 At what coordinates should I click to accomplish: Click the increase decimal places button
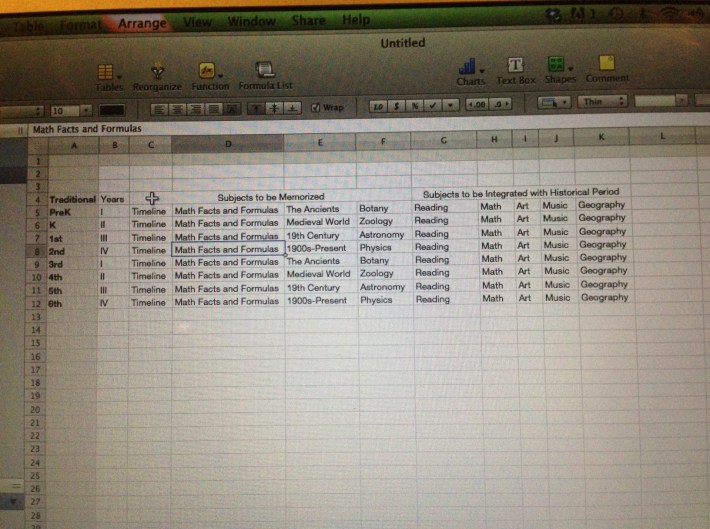point(475,104)
